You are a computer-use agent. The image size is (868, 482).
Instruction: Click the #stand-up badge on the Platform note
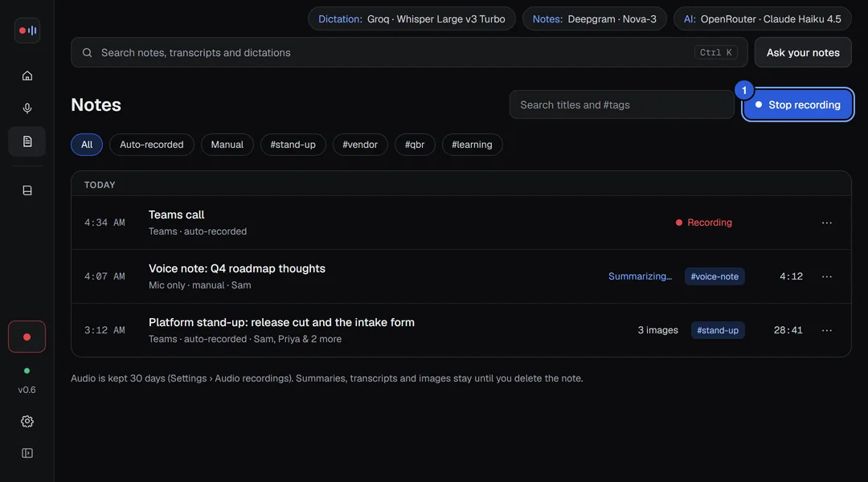coord(718,330)
